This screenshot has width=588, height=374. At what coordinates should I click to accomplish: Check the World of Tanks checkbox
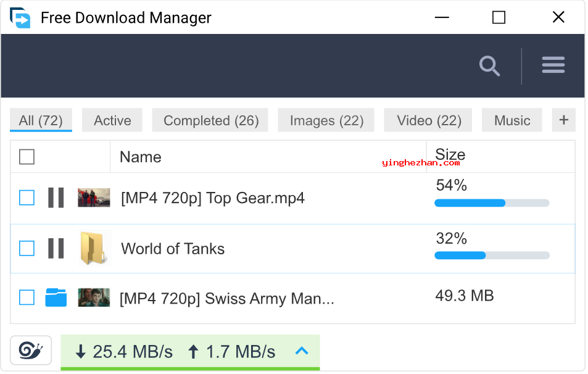coord(27,248)
